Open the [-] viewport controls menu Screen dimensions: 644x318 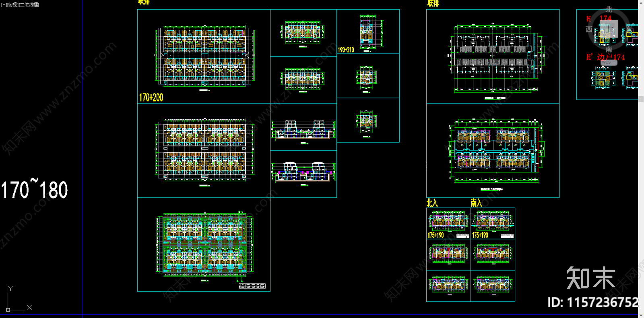[x=4, y=5]
